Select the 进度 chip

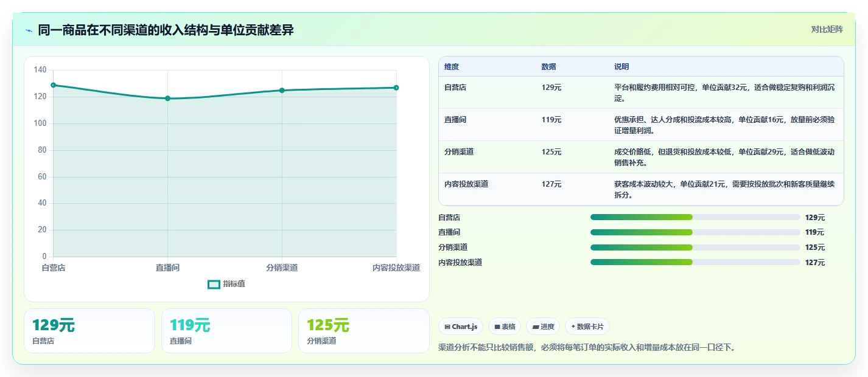pyautogui.click(x=543, y=327)
